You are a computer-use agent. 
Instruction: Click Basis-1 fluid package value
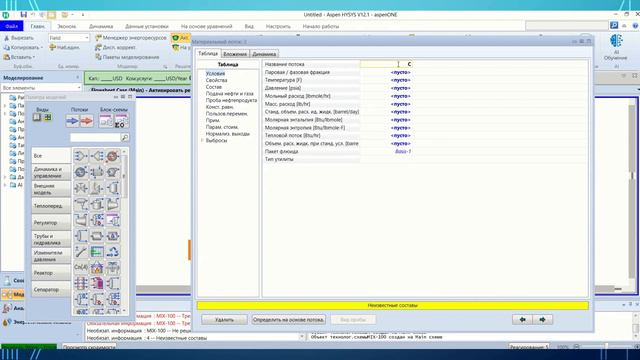(x=403, y=151)
